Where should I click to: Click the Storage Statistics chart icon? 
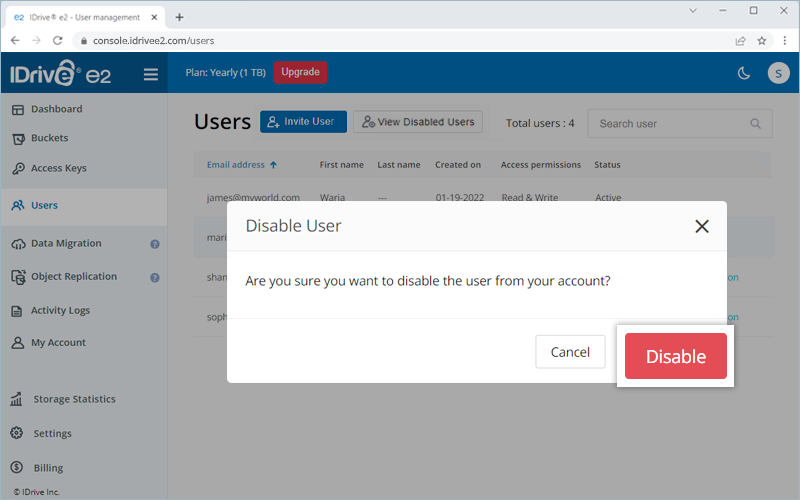point(16,399)
